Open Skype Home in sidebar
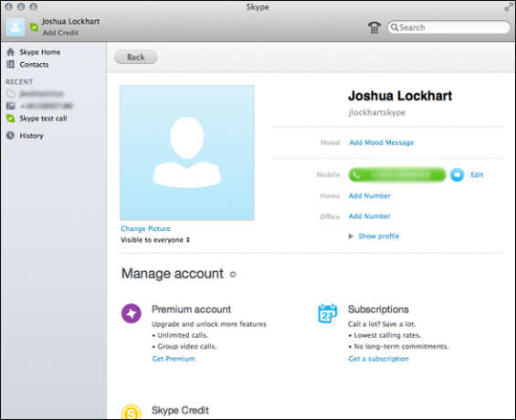The height and width of the screenshot is (420, 516). point(40,52)
